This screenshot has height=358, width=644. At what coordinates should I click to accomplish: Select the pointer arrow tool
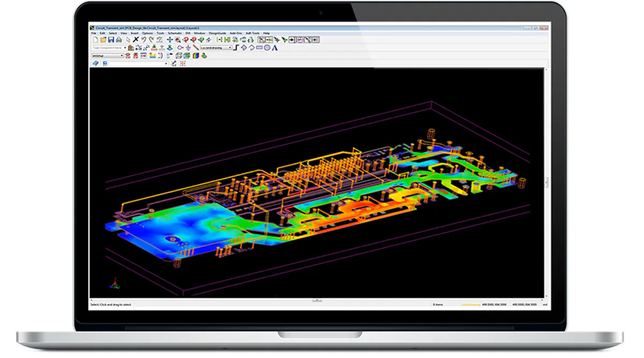pyautogui.click(x=128, y=40)
